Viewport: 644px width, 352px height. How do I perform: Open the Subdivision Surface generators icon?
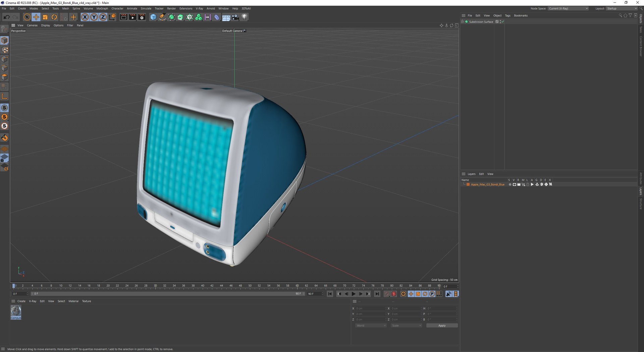coord(171,17)
